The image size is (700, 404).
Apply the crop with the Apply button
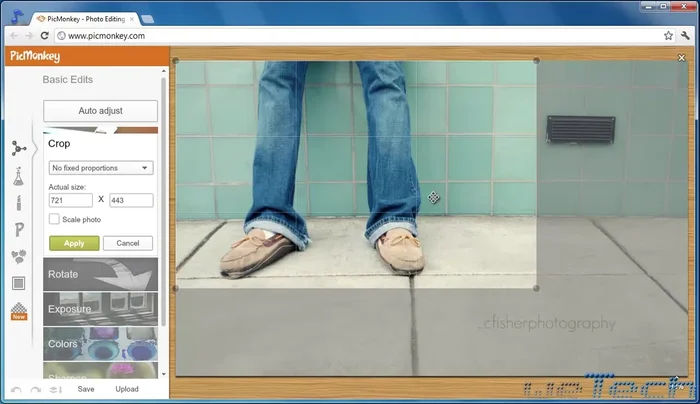pos(74,243)
